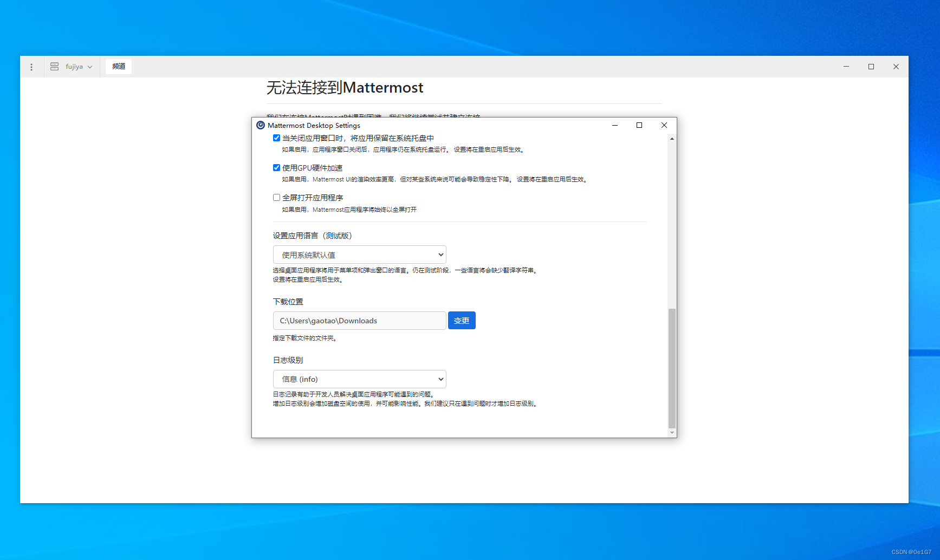Screen dimensions: 940x560
Task: Click the Mattermost Desktop Settings title text
Action: 314,125
